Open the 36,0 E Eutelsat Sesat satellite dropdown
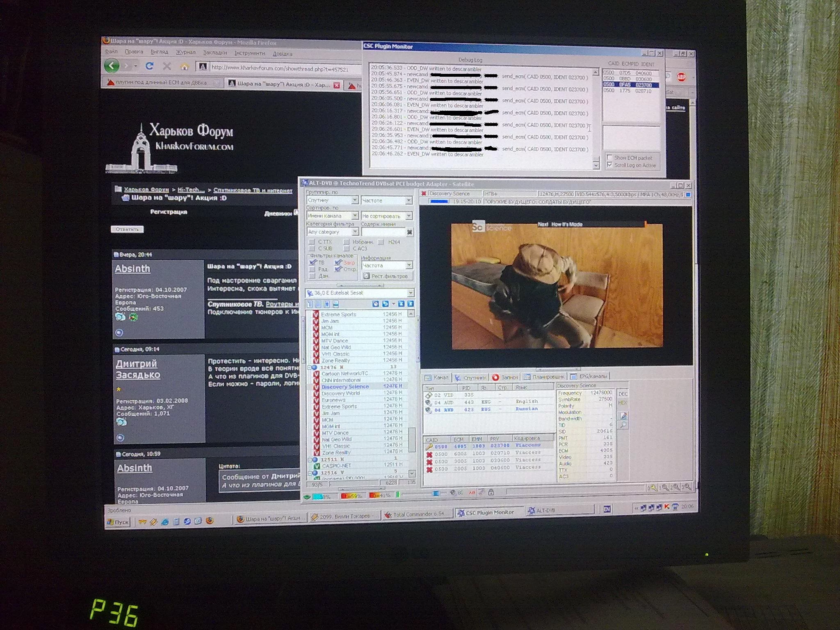Viewport: 840px width, 630px height. tap(410, 293)
